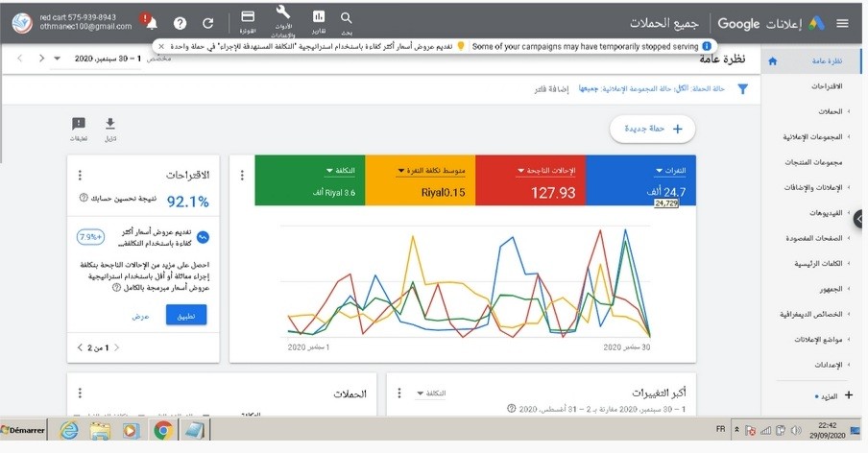Open مواضع الإعلانات in the sidebar
868x453 pixels.
(x=818, y=340)
